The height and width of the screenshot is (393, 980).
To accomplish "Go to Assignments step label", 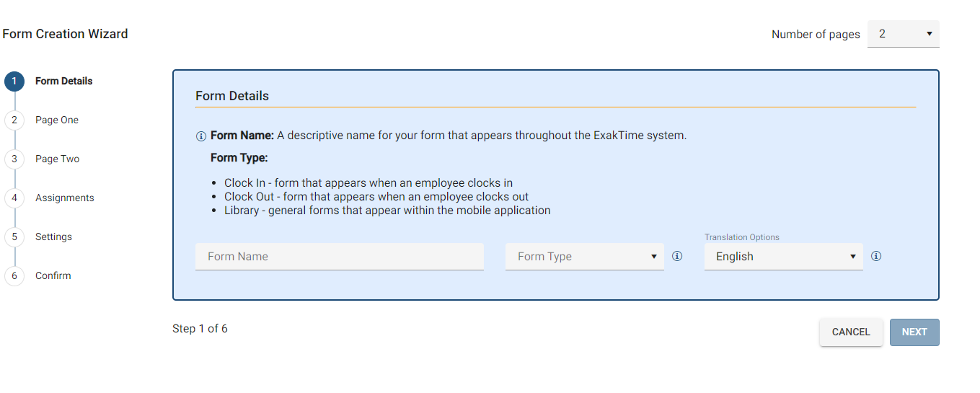I will coord(65,198).
